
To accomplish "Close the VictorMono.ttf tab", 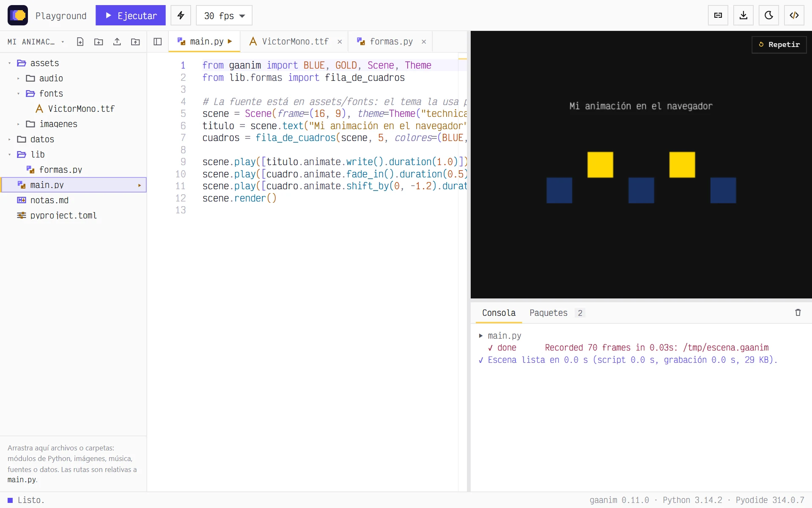I will click(340, 41).
